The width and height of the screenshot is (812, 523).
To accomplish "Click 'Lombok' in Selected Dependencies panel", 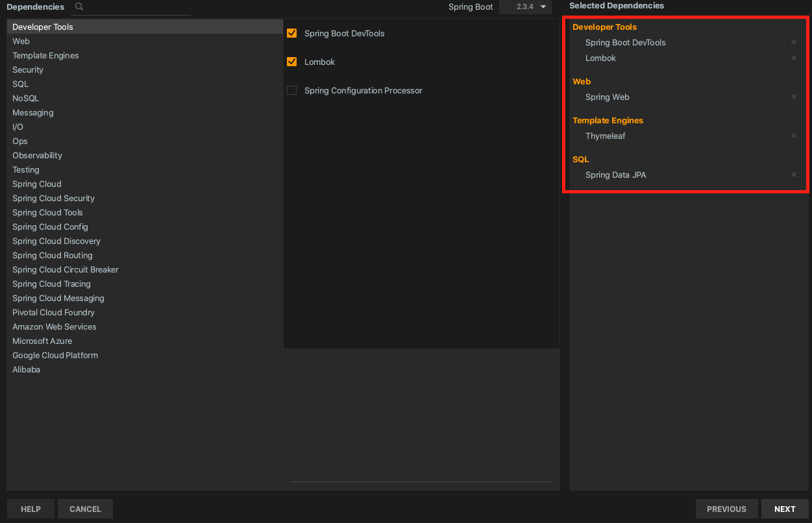I will (x=600, y=58).
